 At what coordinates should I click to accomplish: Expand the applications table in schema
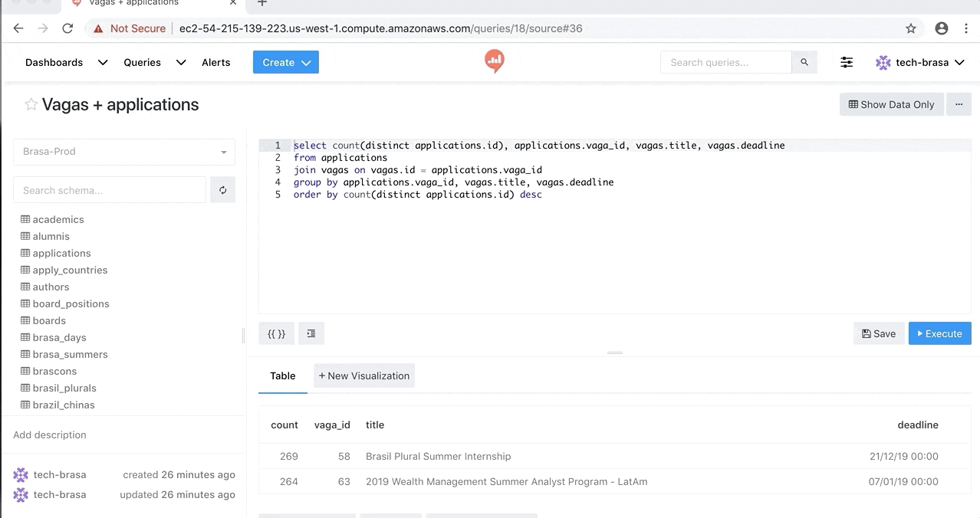[61, 253]
